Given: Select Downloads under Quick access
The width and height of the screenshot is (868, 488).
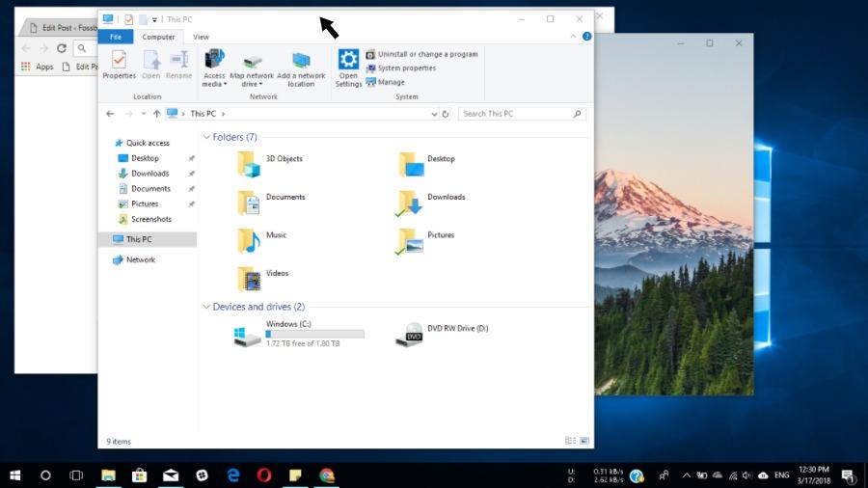Looking at the screenshot, I should 149,174.
